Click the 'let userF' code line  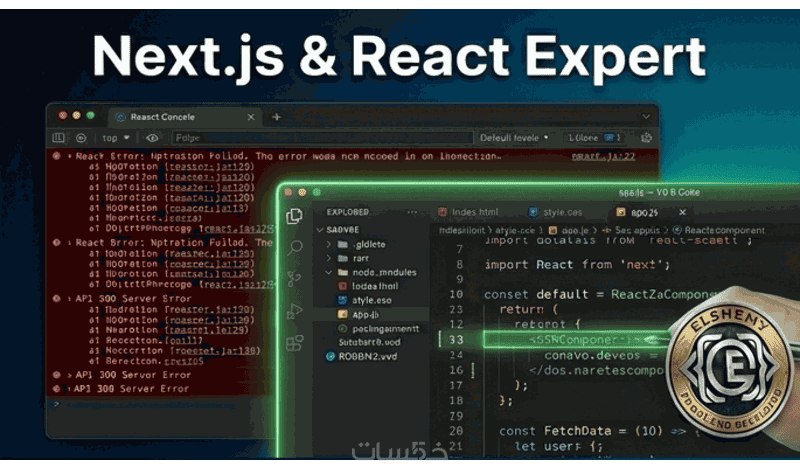tap(558, 447)
